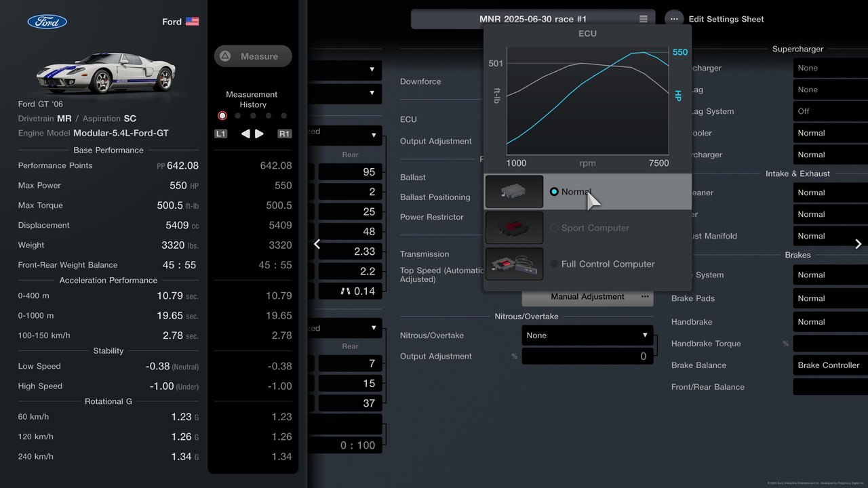Click the Downforce label

pos(420,81)
